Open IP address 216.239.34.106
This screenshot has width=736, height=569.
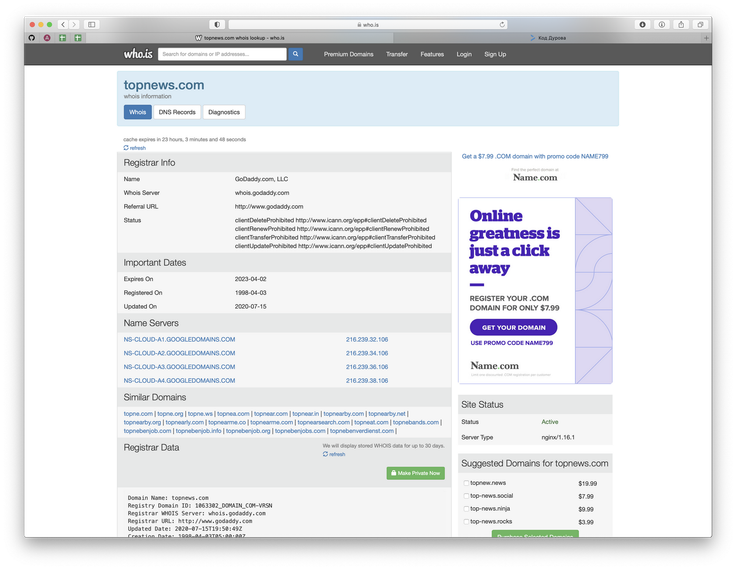[x=367, y=353]
